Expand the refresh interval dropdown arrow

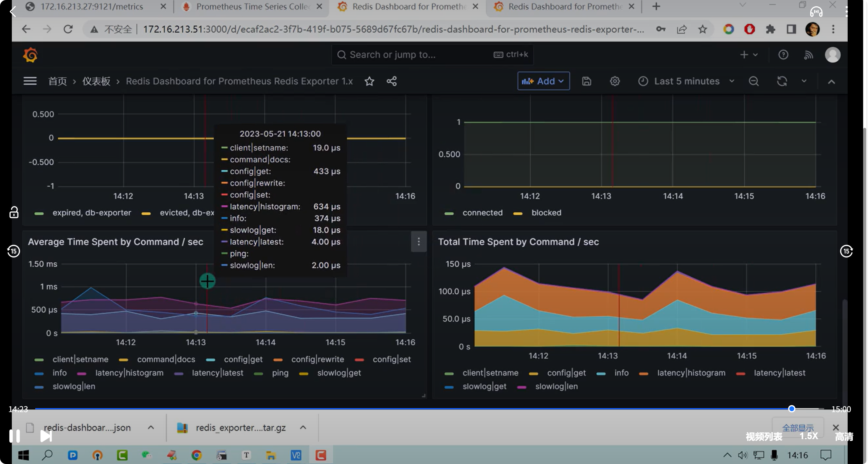(x=804, y=81)
